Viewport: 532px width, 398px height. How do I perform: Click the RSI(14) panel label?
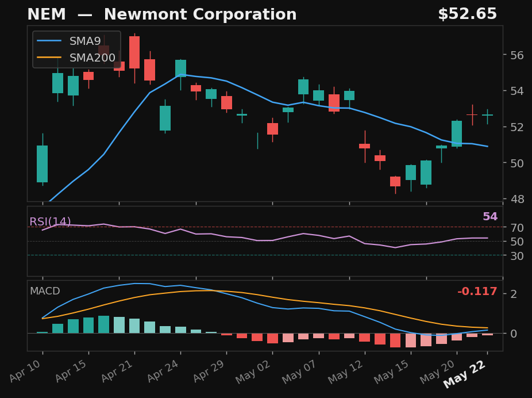click(50, 222)
